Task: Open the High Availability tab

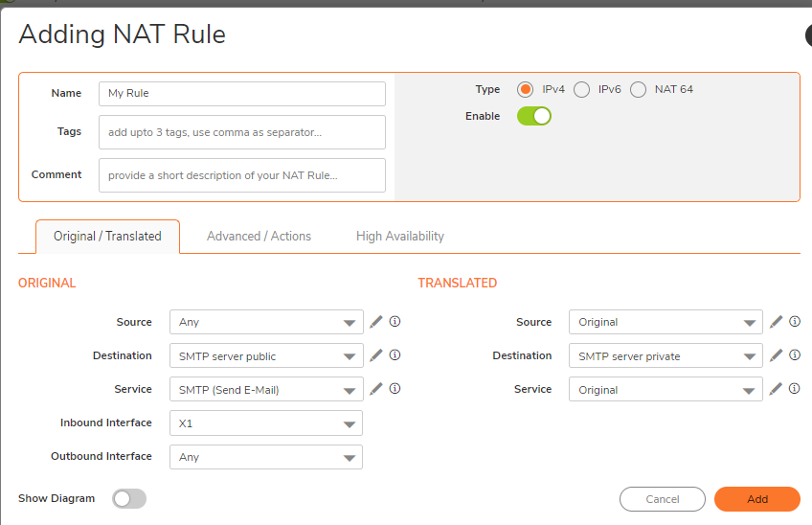Action: 400,237
